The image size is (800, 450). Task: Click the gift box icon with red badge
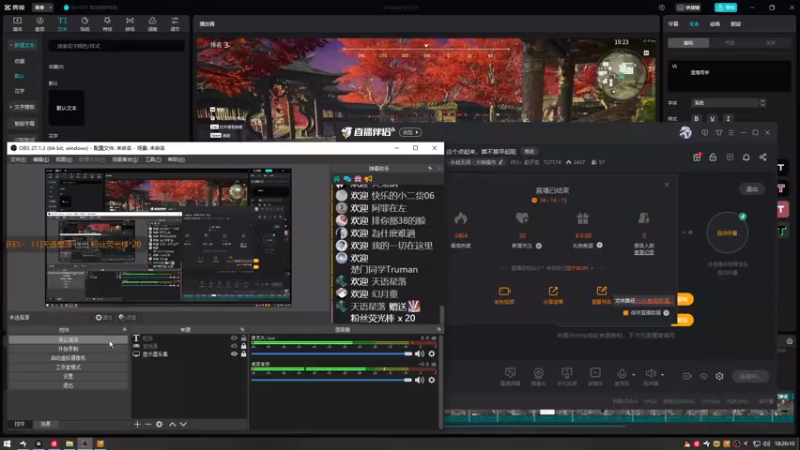pyautogui.click(x=697, y=157)
